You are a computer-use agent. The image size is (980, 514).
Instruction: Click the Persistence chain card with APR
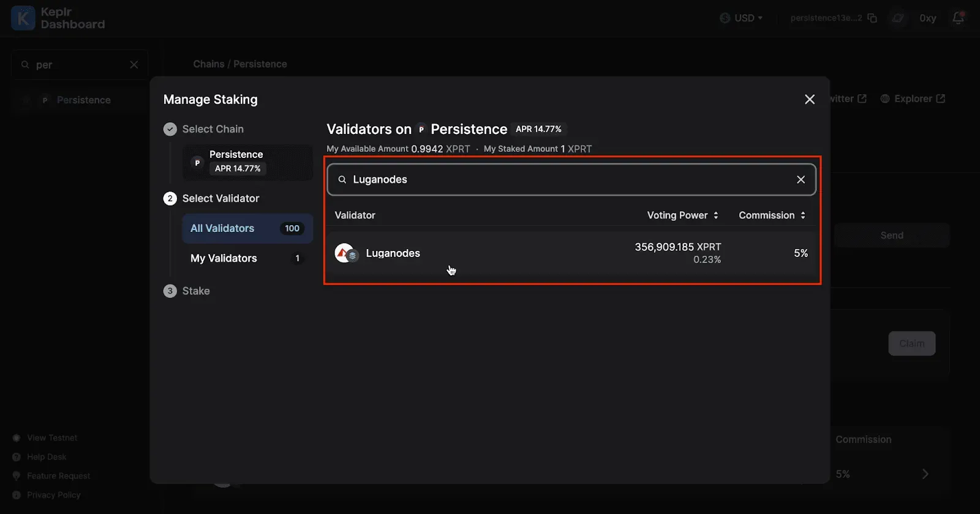tap(247, 162)
